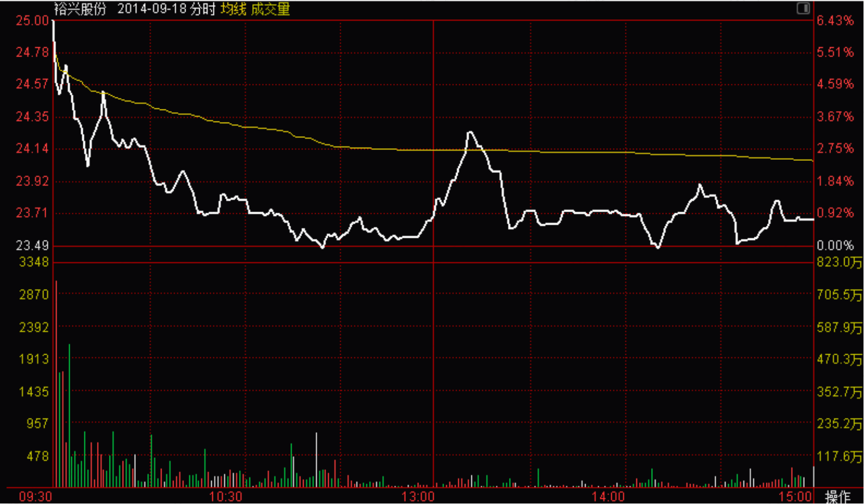Select the 均线 indicator label

(233, 9)
